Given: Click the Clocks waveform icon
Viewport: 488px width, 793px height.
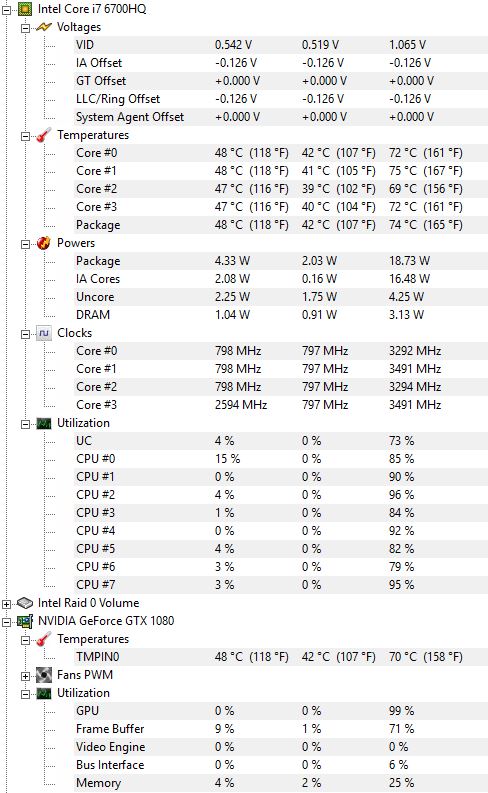Looking at the screenshot, I should (x=44, y=333).
